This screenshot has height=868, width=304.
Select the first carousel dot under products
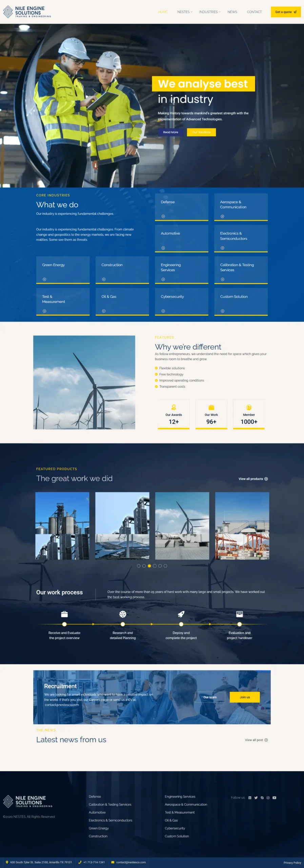tap(139, 566)
